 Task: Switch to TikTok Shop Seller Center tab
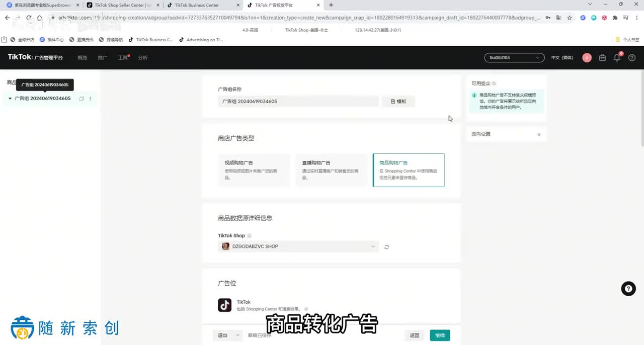[x=123, y=5]
